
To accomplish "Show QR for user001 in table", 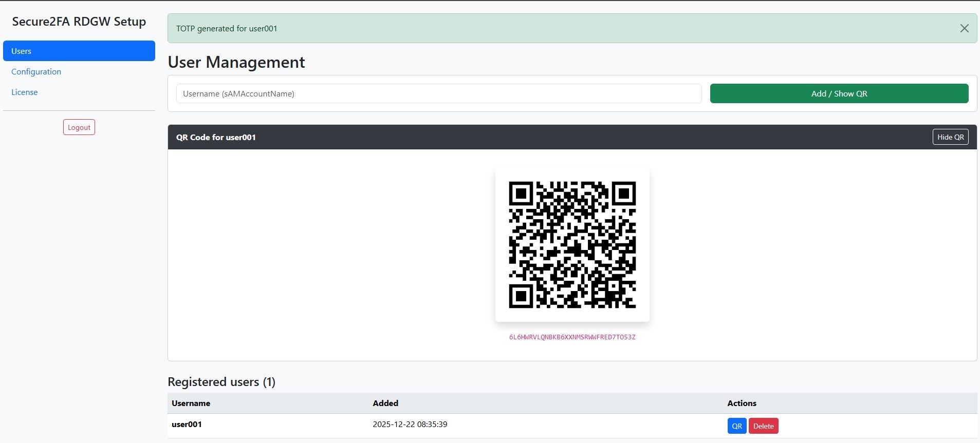I will [736, 426].
